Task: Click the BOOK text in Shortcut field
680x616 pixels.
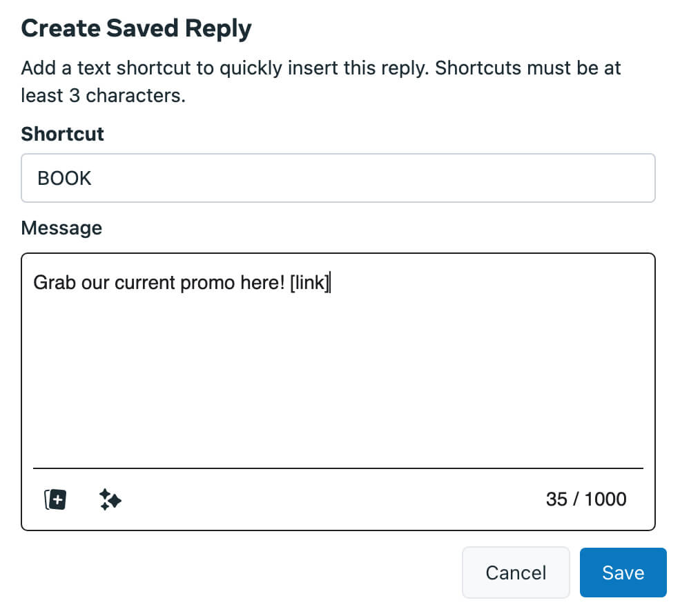Action: click(64, 178)
